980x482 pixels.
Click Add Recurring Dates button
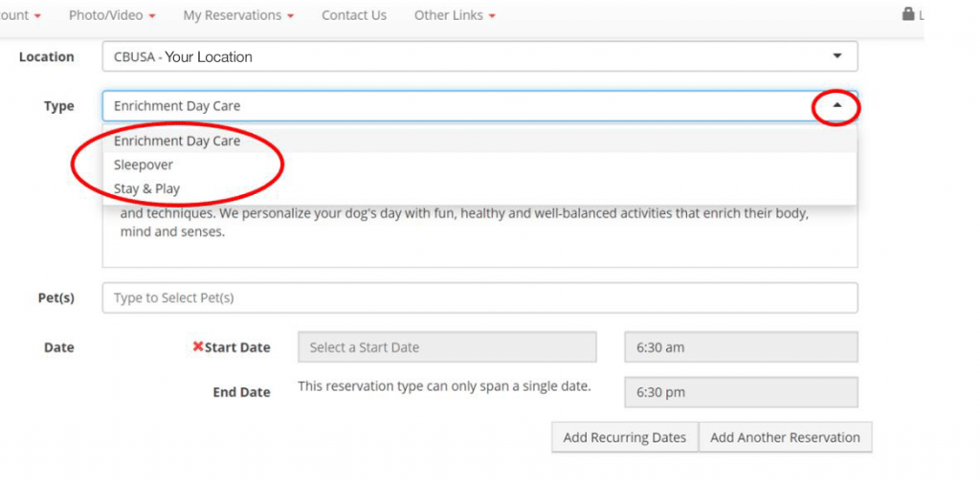pos(624,437)
